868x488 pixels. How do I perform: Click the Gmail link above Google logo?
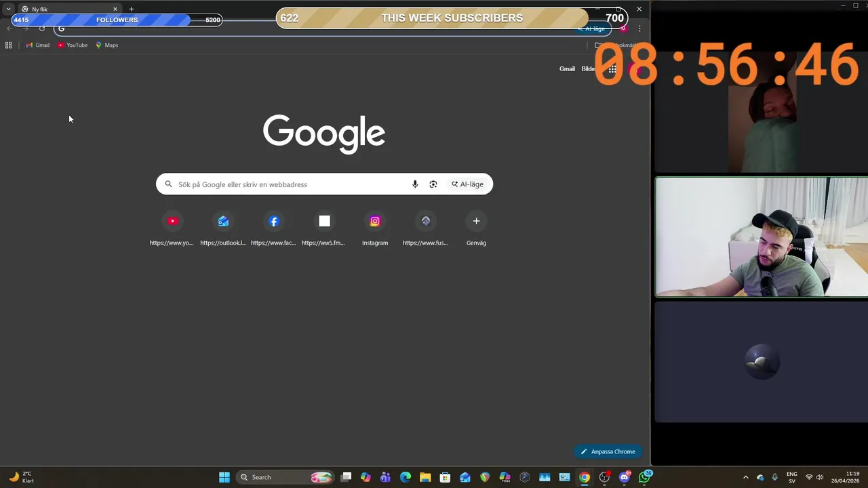567,68
